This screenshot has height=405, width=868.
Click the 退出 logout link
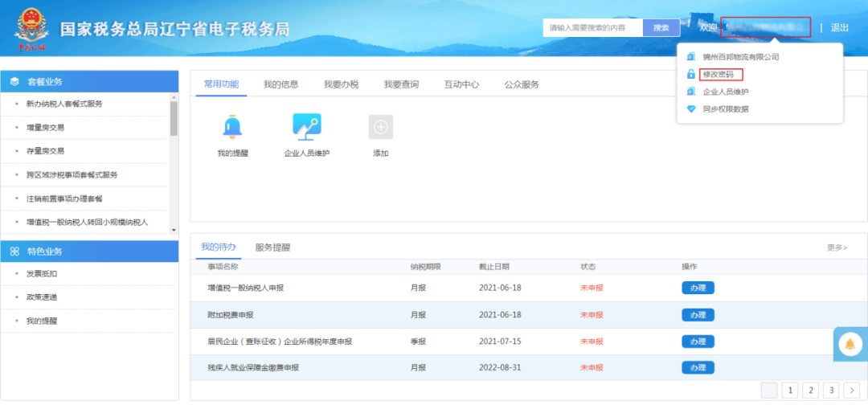[839, 27]
